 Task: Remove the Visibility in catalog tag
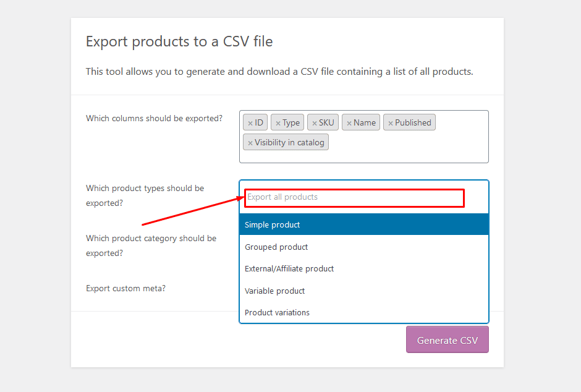(250, 142)
